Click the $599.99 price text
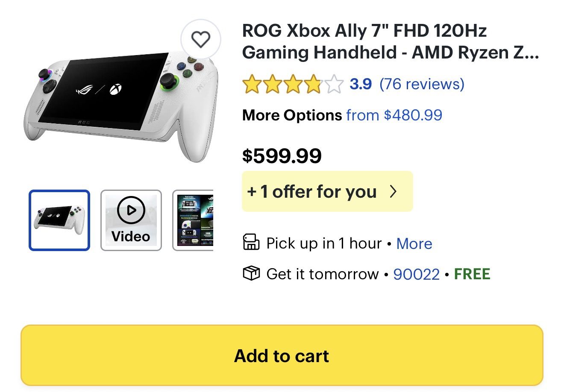564x392 pixels. [x=282, y=155]
